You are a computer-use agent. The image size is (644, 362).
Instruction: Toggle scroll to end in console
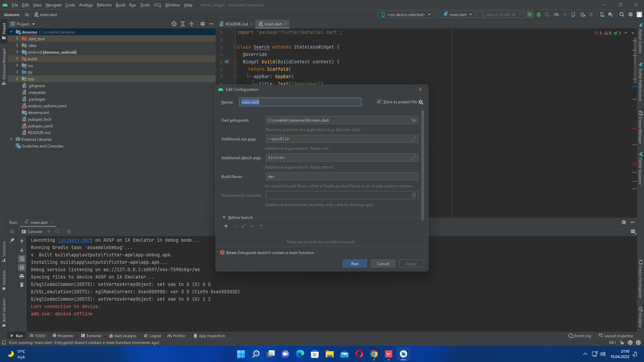click(22, 267)
